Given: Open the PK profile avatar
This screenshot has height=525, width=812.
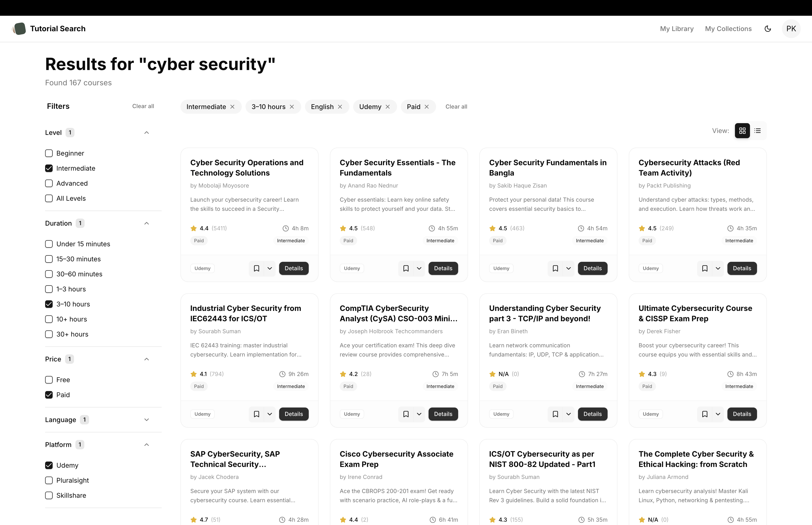Looking at the screenshot, I should (x=791, y=29).
